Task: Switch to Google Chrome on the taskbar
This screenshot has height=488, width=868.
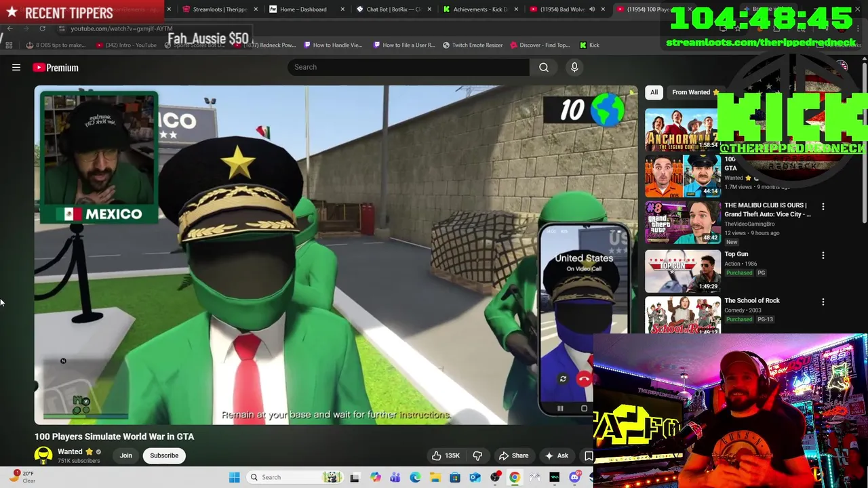Action: [515, 477]
